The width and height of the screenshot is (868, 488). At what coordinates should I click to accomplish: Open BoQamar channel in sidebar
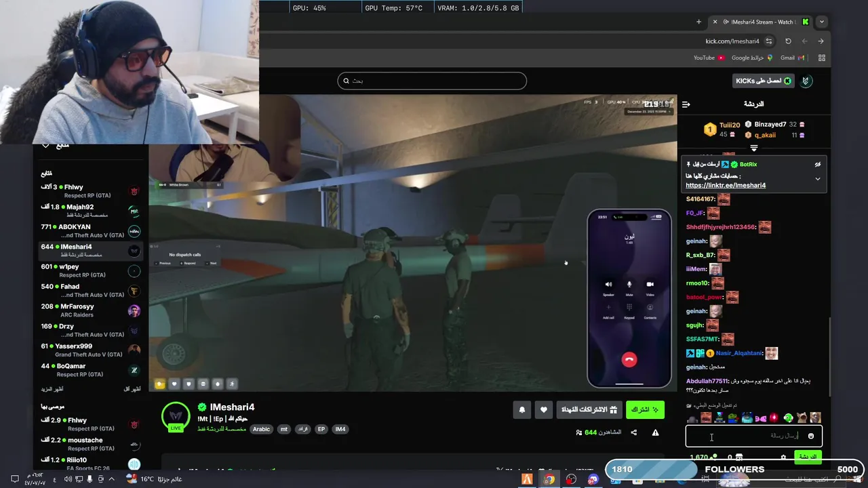[90, 370]
